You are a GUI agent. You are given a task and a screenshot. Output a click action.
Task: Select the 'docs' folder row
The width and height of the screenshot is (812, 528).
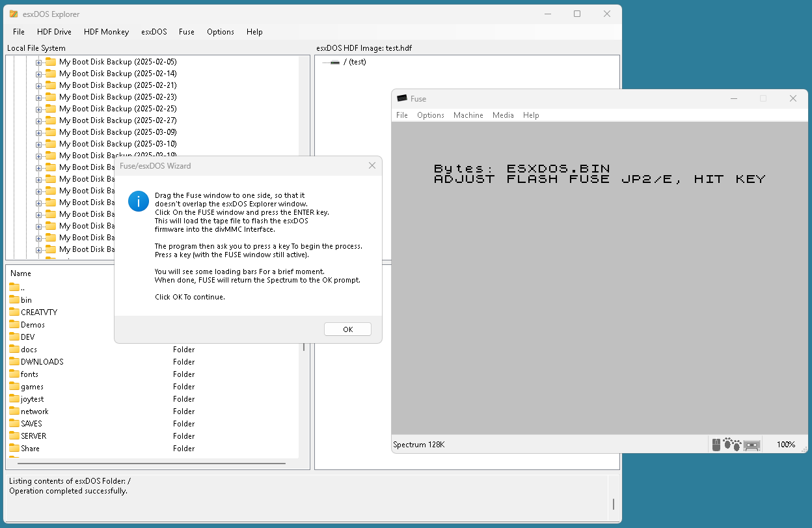coord(153,350)
